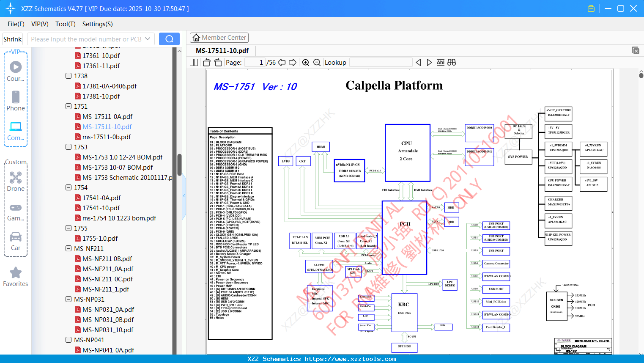Open MS-1753 10-07 BOM.pdf
Image resolution: width=644 pixels, height=363 pixels.
point(118,167)
